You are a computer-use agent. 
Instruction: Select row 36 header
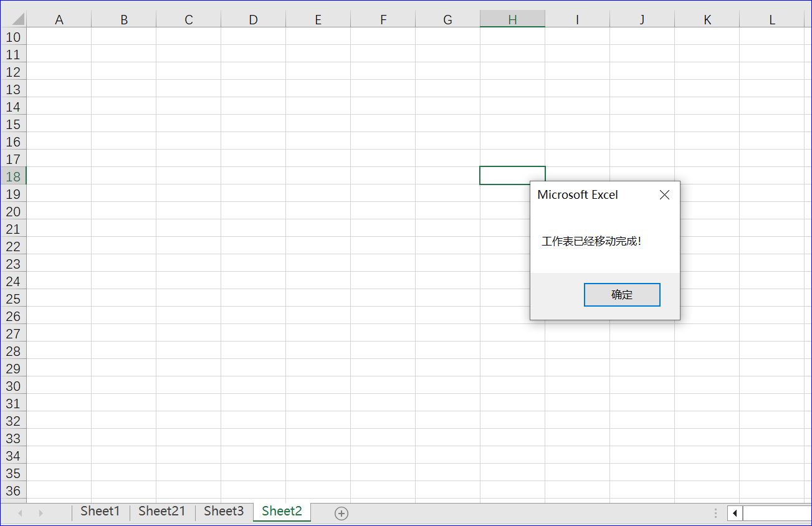pyautogui.click(x=13, y=490)
